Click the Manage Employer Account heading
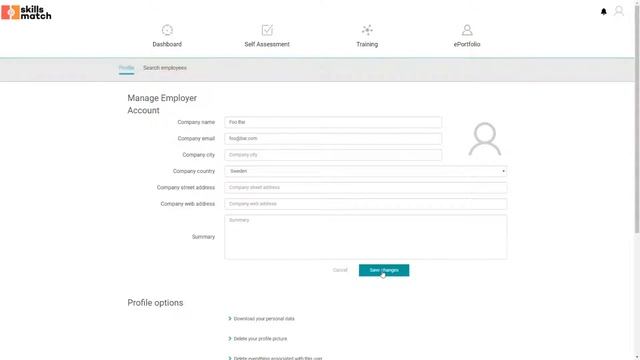Image resolution: width=640 pixels, height=360 pixels. (162, 104)
